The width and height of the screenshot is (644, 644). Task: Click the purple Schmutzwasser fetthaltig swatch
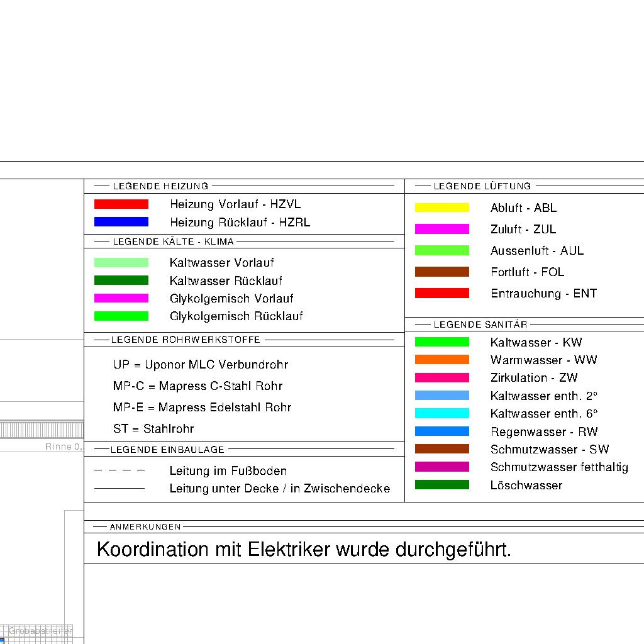(x=442, y=467)
